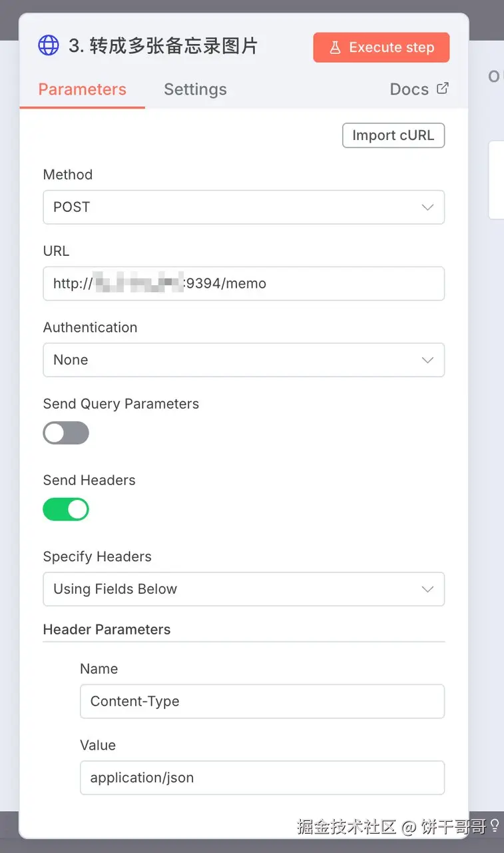
Task: Open the Method dropdown showing POST
Action: [243, 207]
